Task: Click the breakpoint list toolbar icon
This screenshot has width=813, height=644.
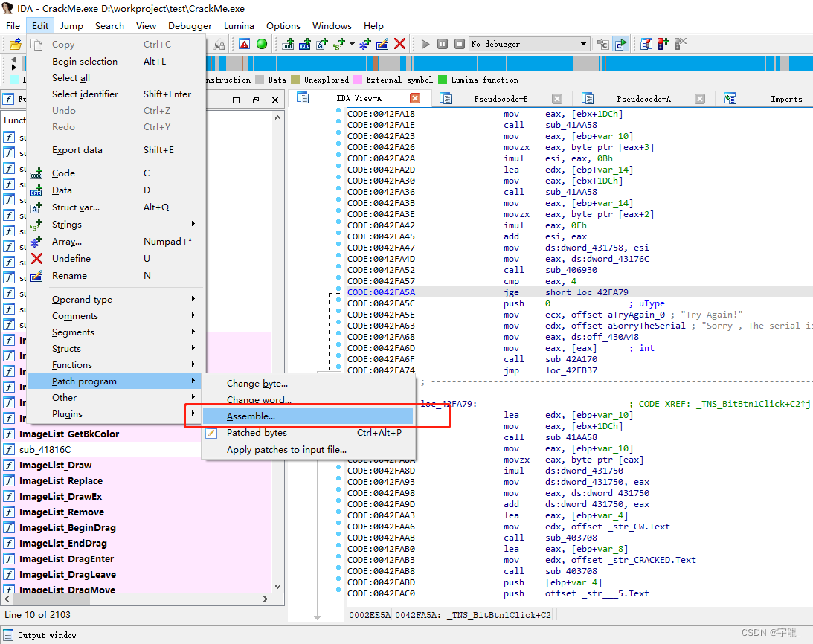Action: (x=646, y=44)
